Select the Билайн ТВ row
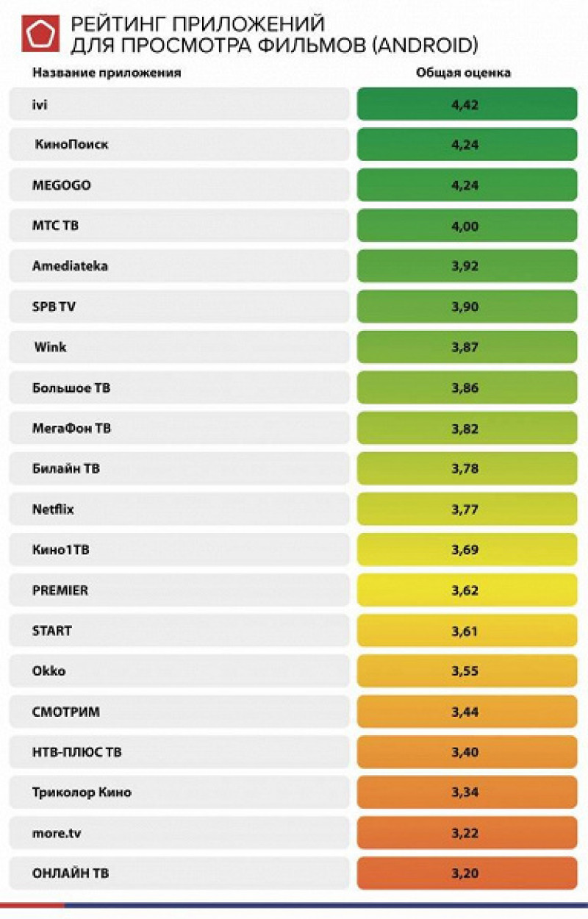This screenshot has width=588, height=919. tap(179, 468)
